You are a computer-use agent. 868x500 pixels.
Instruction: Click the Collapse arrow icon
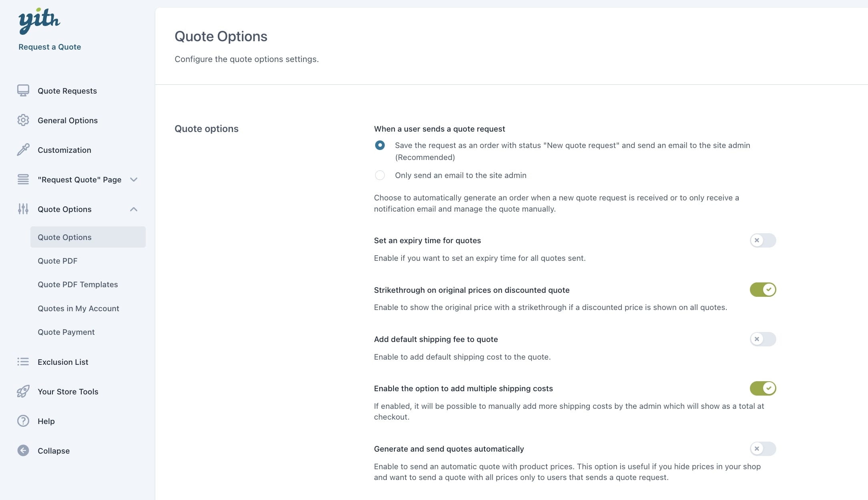click(x=23, y=451)
